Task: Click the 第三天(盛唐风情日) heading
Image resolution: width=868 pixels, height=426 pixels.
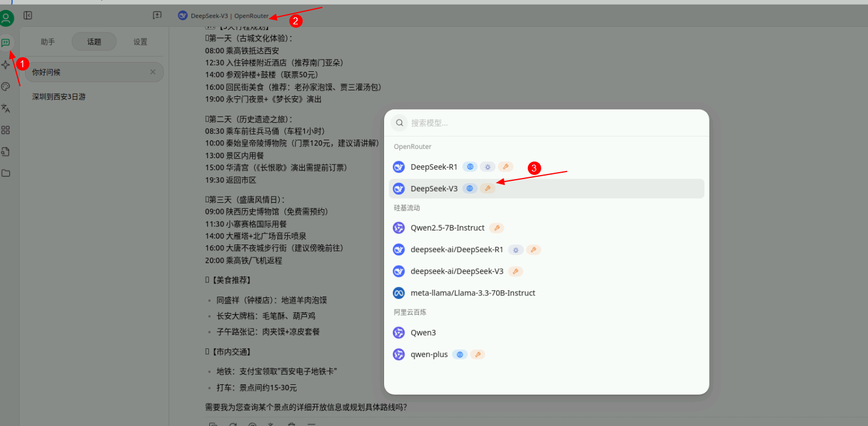Action: (244, 199)
